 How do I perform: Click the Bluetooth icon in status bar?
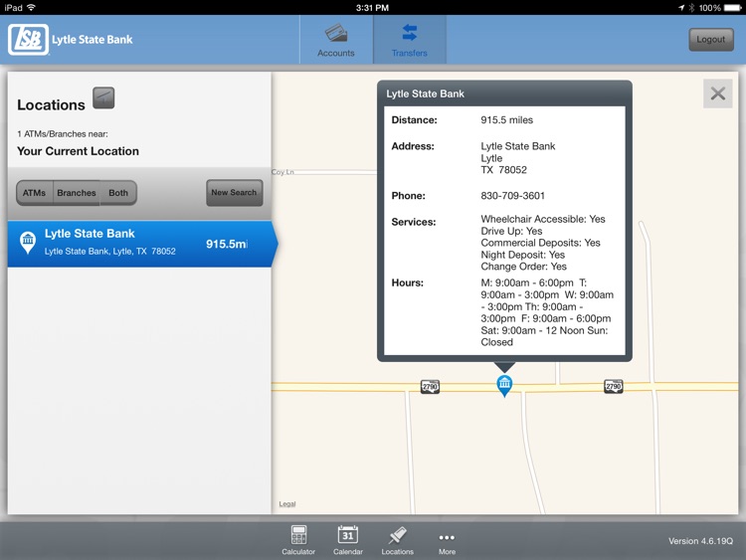691,8
